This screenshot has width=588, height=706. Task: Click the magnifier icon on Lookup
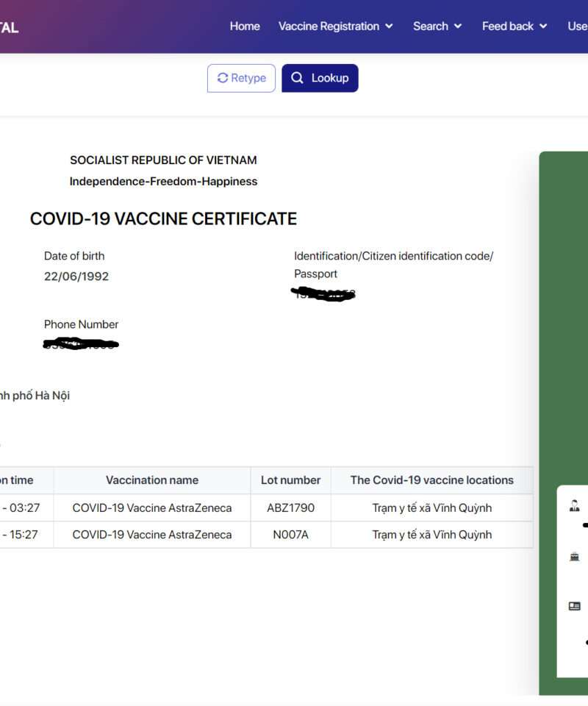click(297, 78)
